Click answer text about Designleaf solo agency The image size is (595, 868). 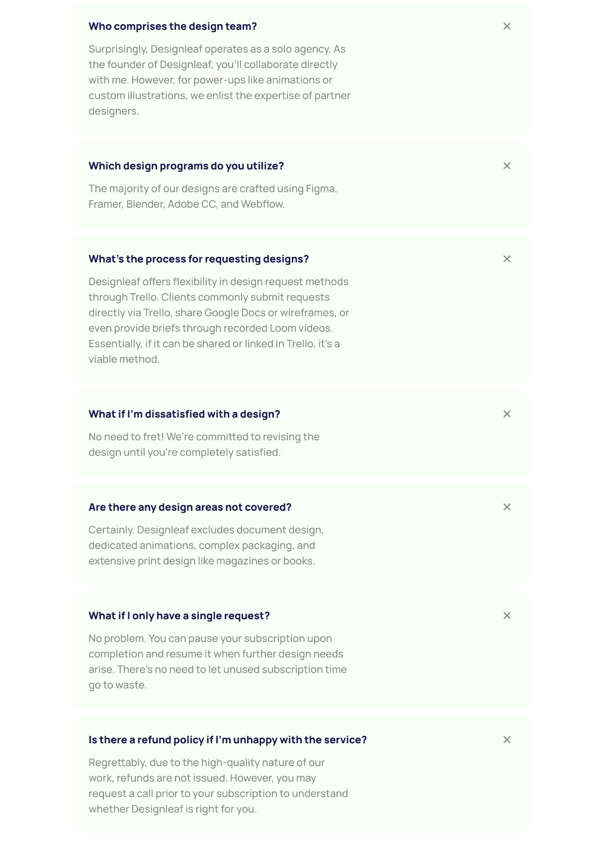[x=219, y=80]
